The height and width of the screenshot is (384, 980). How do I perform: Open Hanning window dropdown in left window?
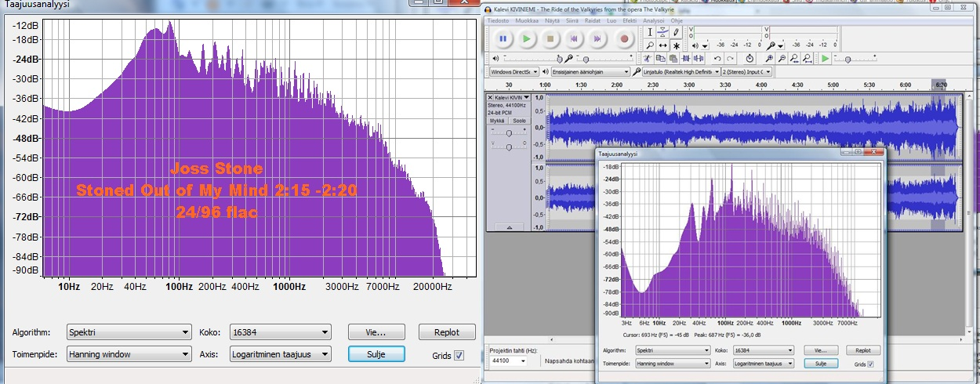click(x=129, y=354)
